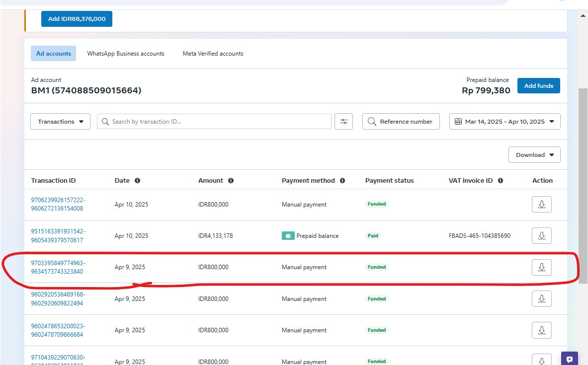The width and height of the screenshot is (588, 365).
Task: Click info icon next to Payment method
Action: coord(342,181)
